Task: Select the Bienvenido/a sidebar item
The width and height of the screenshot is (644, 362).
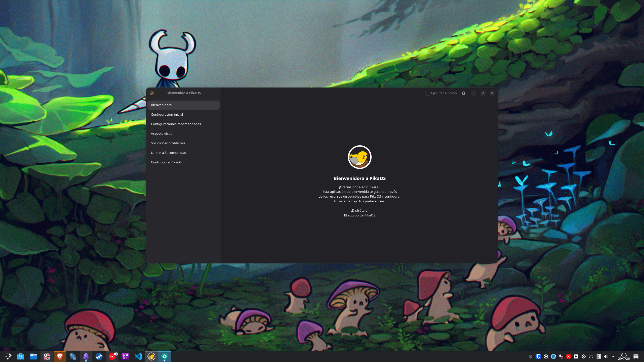Action: click(183, 105)
